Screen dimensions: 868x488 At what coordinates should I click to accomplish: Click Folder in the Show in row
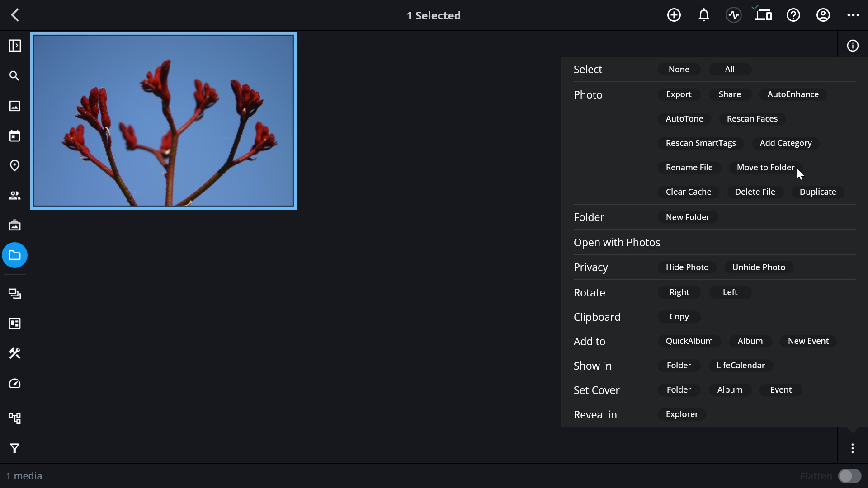click(x=679, y=365)
